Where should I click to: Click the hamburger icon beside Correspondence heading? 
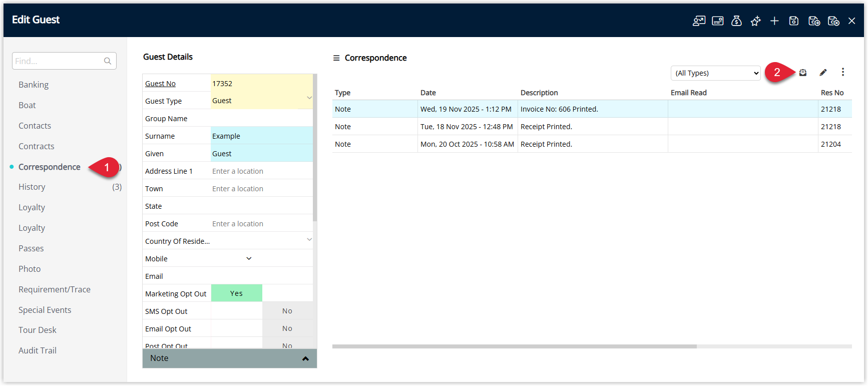click(x=336, y=58)
